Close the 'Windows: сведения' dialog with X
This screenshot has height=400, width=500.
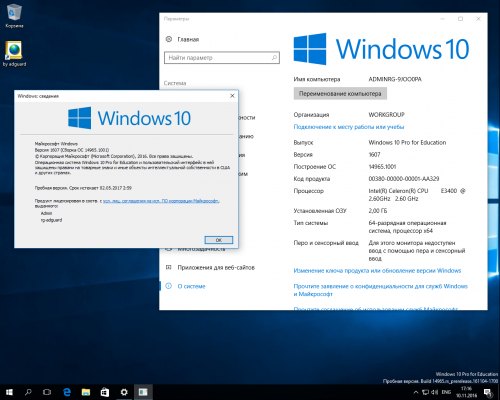pyautogui.click(x=232, y=96)
